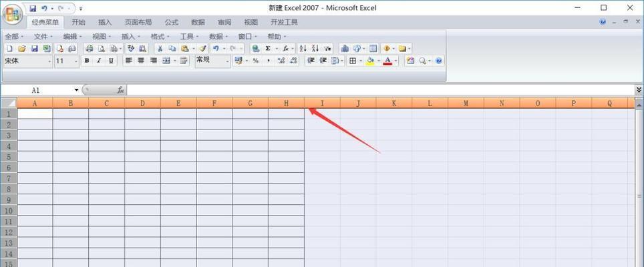The image size is (644, 267).
Task: Cut selection with the scissors icon
Action: [x=160, y=49]
